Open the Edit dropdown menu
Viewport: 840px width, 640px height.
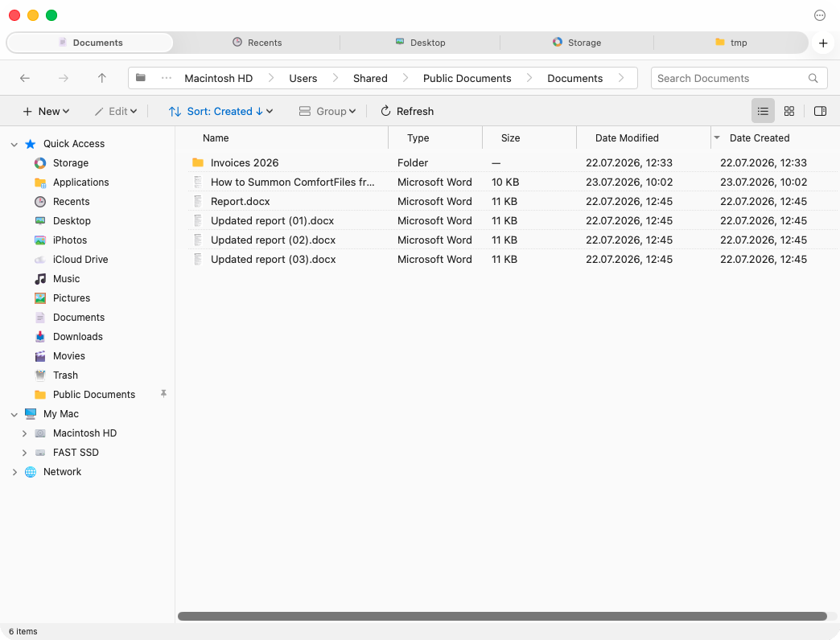point(116,111)
